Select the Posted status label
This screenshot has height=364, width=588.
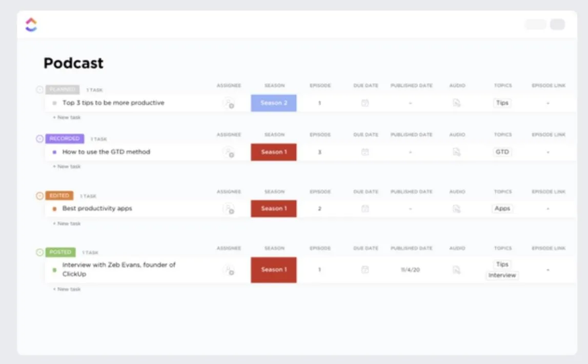(x=60, y=252)
